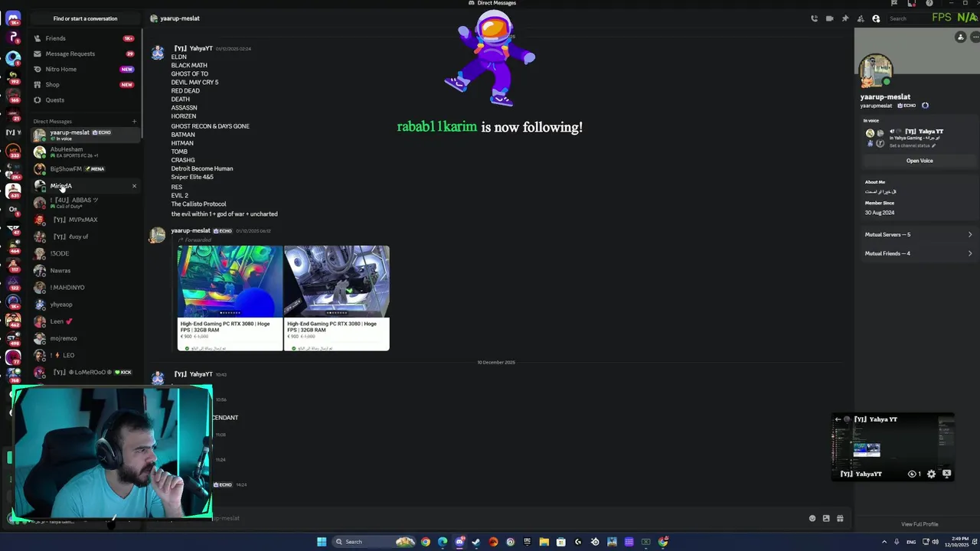Open File Explorer from taskbar
The image size is (980, 551).
(x=544, y=542)
